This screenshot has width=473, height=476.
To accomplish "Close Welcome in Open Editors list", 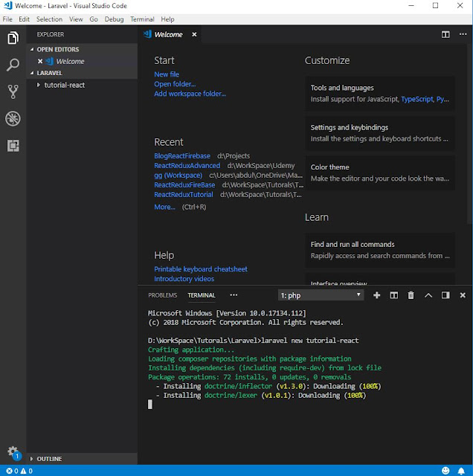I will tap(40, 61).
